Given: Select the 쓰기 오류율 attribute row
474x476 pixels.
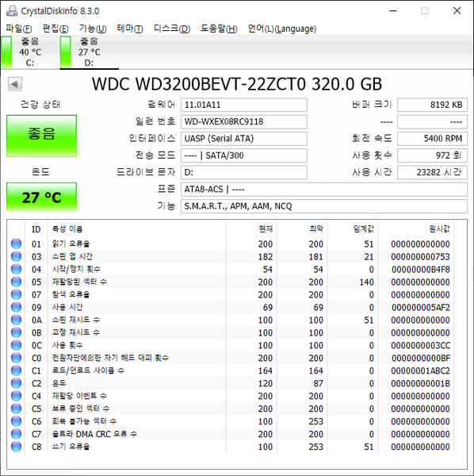Looking at the screenshot, I should tap(231, 447).
